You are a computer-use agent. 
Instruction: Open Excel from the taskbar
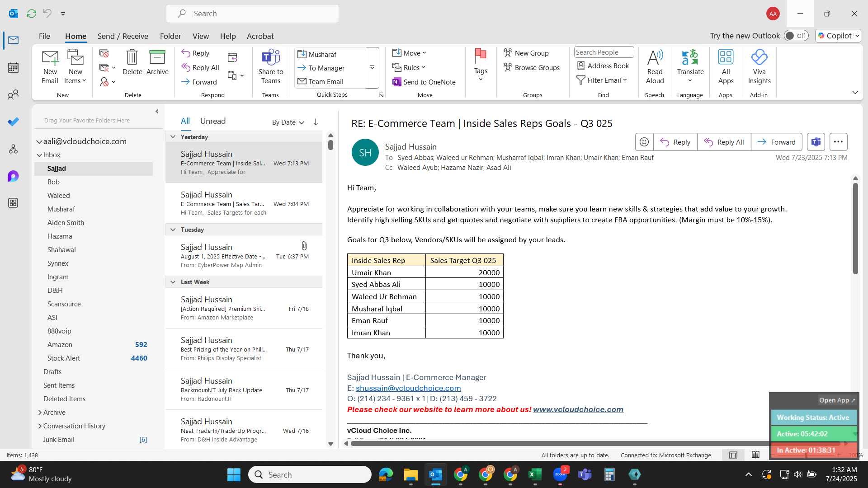(x=535, y=474)
